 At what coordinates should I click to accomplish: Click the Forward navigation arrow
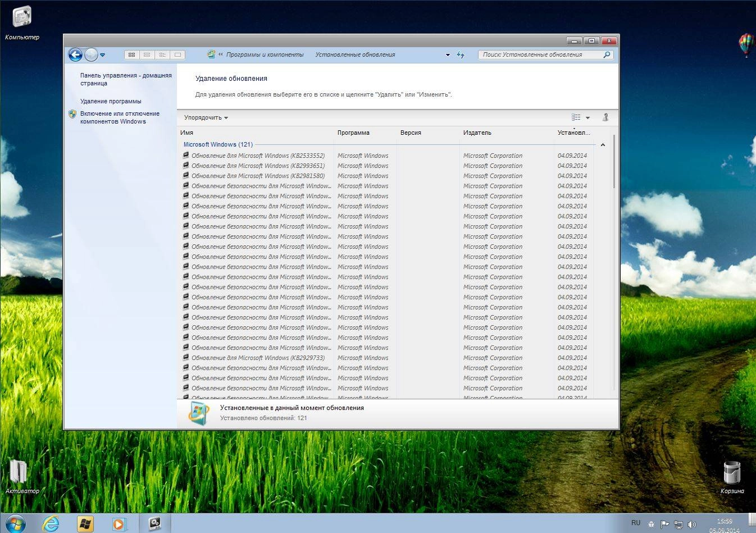[91, 54]
